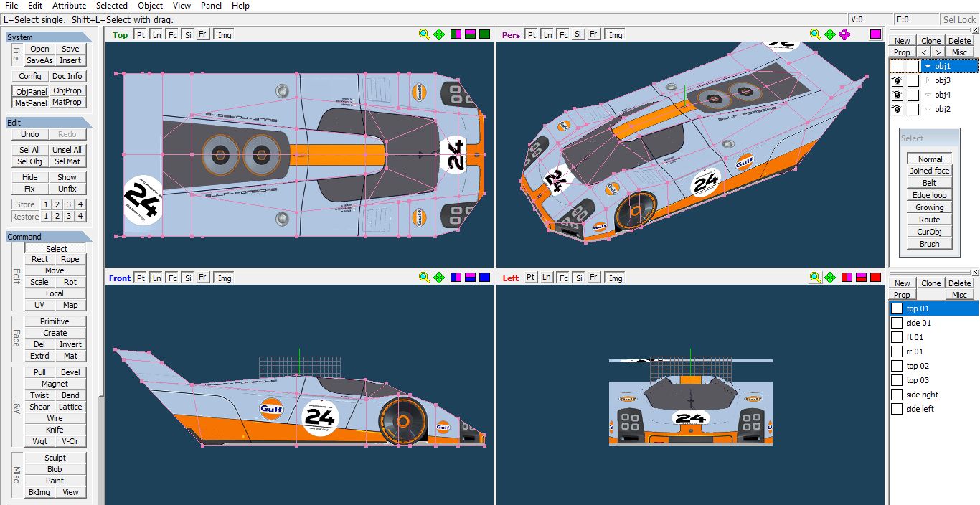The width and height of the screenshot is (980, 505).
Task: Click the zoom magnifier in Left view
Action: pos(815,278)
